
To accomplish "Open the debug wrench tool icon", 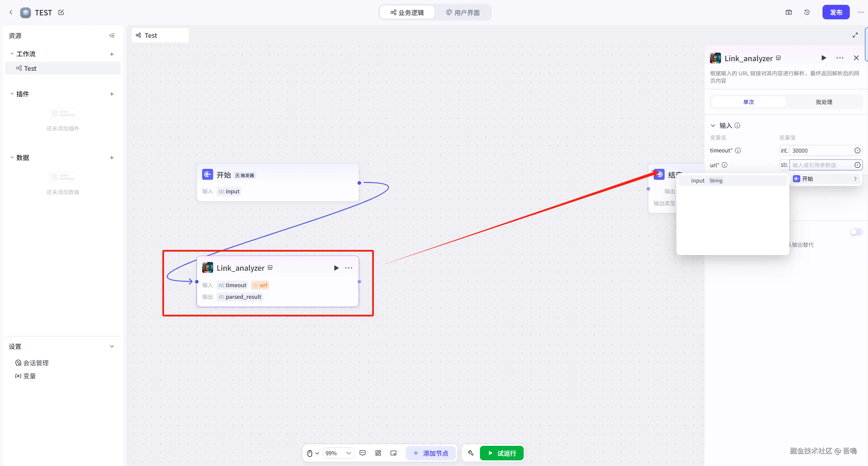I will (471, 453).
